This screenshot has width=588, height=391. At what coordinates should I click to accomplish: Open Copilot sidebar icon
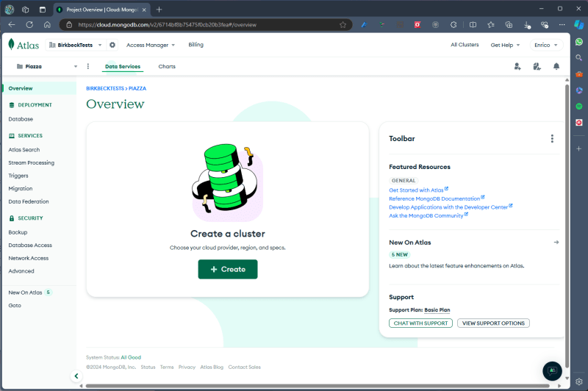coord(578,25)
